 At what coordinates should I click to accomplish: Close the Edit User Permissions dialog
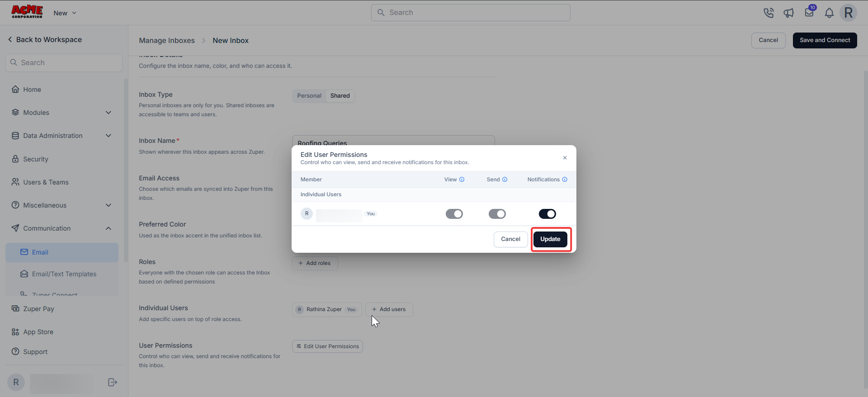[565, 158]
